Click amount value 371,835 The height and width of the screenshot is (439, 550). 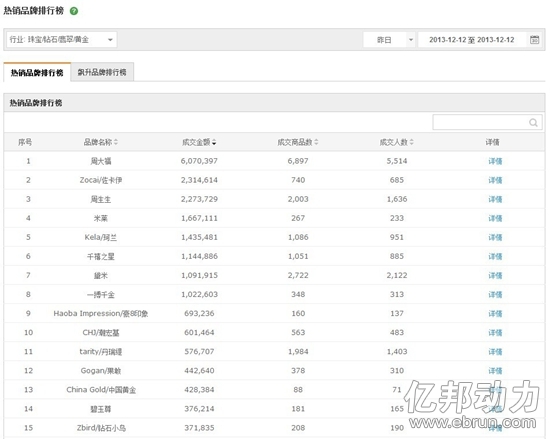pyautogui.click(x=199, y=428)
